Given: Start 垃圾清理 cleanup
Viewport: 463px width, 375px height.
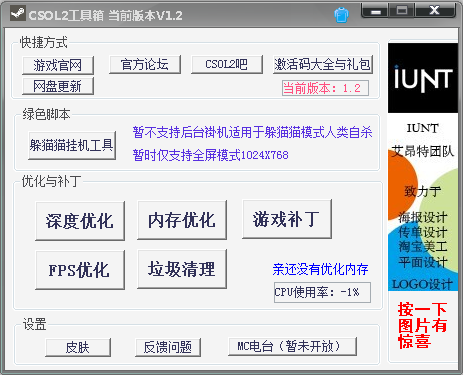Looking at the screenshot, I should (182, 269).
